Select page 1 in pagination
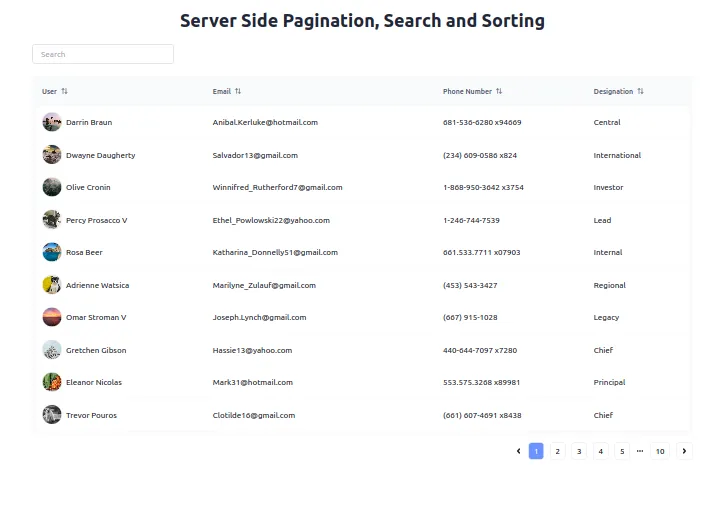The height and width of the screenshot is (506, 725). point(536,451)
